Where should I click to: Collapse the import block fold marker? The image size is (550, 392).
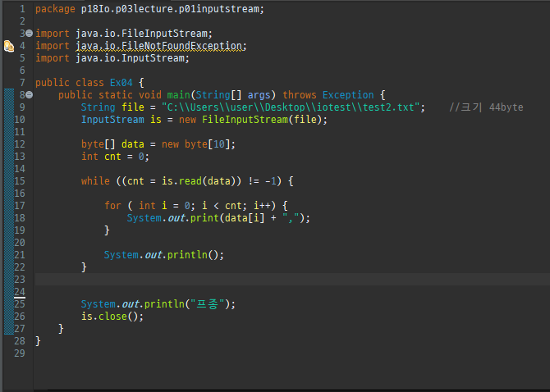(x=30, y=34)
